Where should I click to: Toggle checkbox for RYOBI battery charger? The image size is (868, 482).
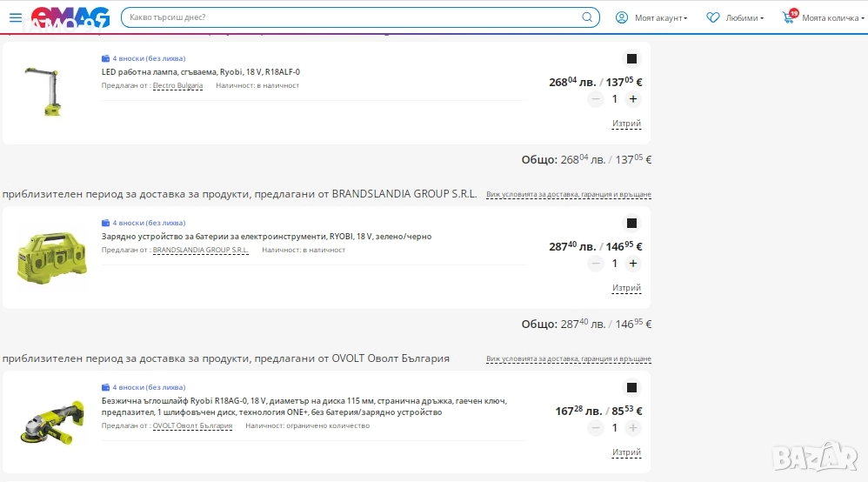632,224
